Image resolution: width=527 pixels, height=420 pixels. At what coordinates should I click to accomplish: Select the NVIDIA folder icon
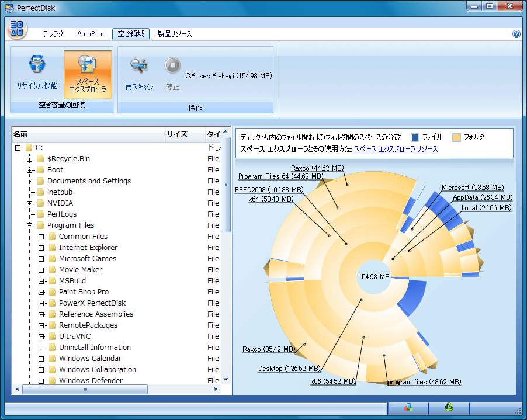41,203
